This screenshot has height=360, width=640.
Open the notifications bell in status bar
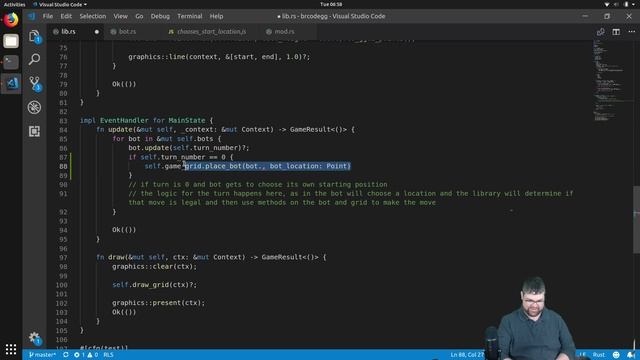tap(631, 355)
